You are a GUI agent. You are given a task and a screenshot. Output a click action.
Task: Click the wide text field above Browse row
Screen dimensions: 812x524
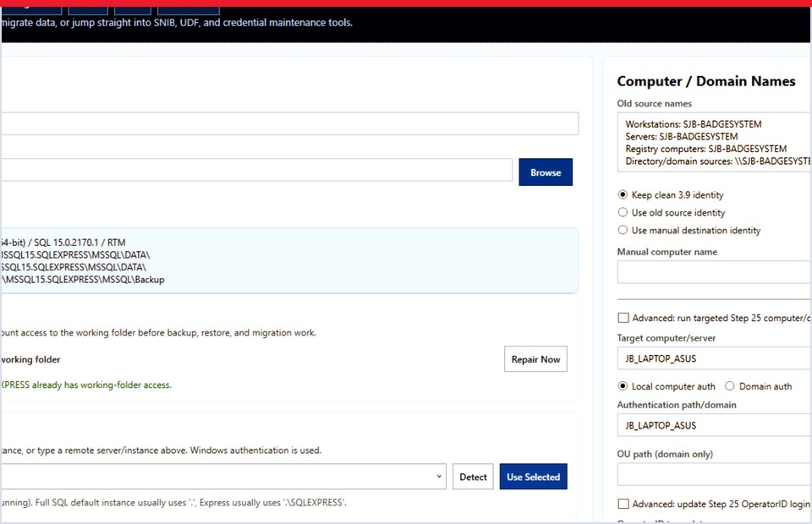pos(289,123)
